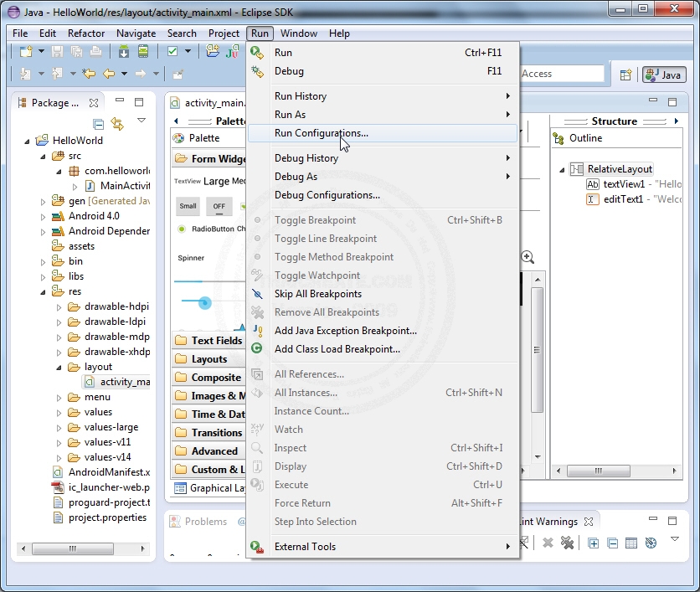Collapse the RelativeLayout outline node
Image resolution: width=700 pixels, height=592 pixels.
(563, 169)
